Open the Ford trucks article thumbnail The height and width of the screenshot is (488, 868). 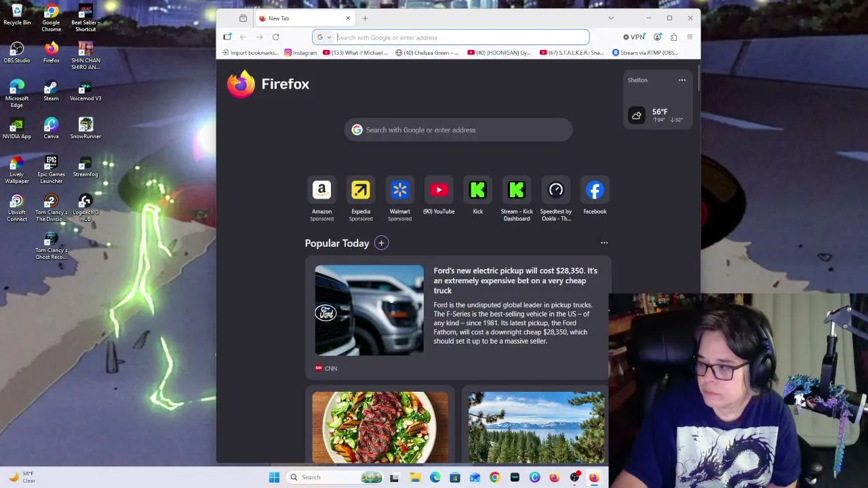coord(369,310)
